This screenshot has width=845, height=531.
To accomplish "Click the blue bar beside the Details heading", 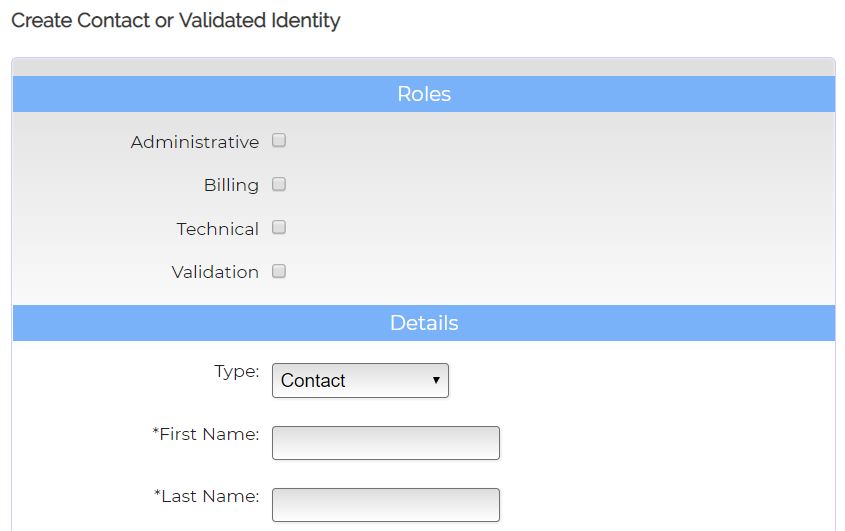I will tap(650, 323).
